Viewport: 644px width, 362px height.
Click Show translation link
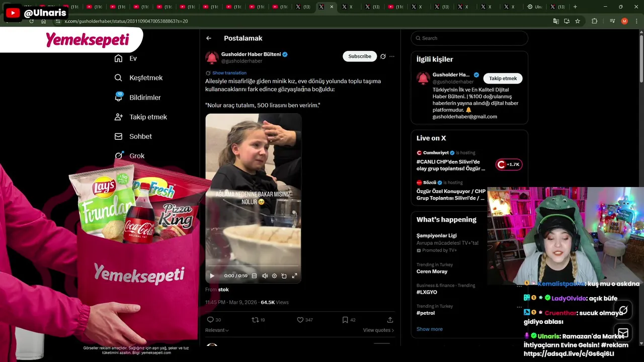pyautogui.click(x=229, y=73)
